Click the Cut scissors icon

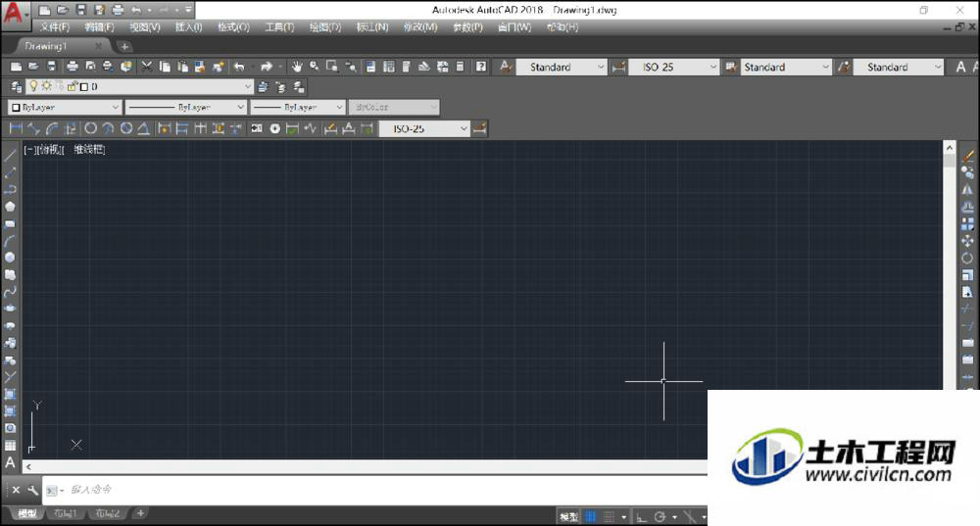coord(147,67)
